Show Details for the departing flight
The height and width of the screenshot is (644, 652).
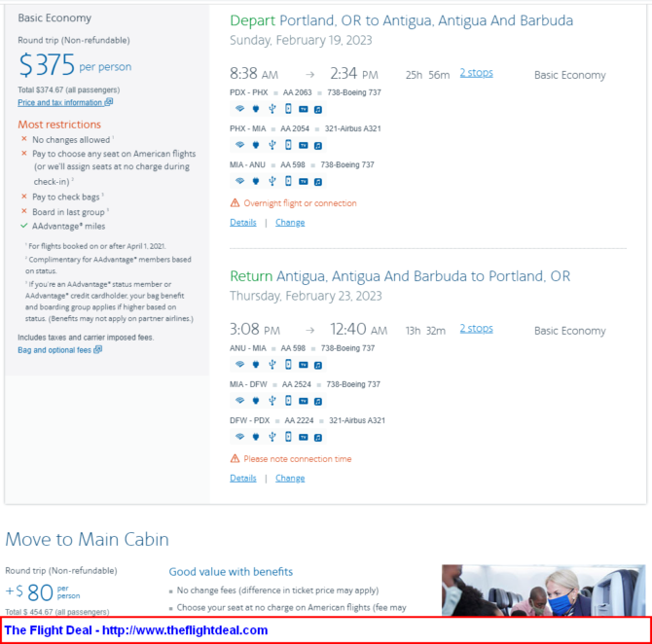[x=243, y=223]
